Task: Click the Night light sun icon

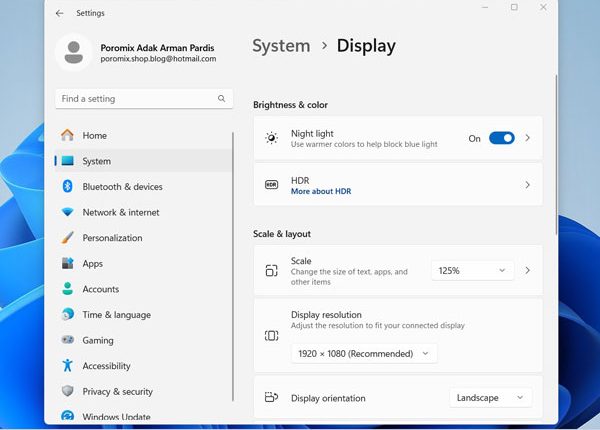Action: [x=271, y=138]
